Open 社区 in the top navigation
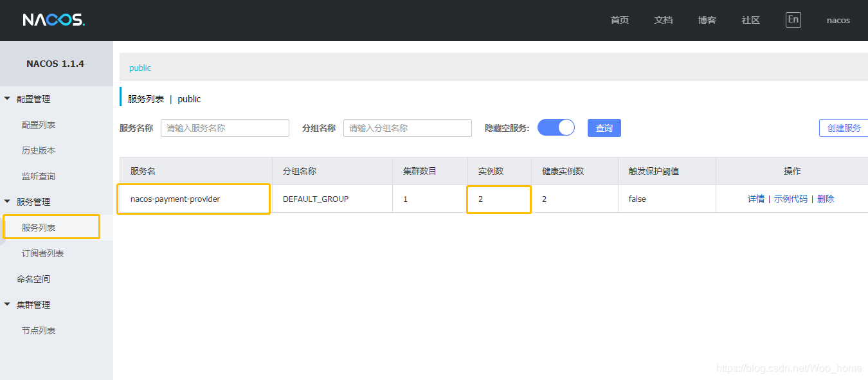The width and height of the screenshot is (868, 380). coord(751,20)
